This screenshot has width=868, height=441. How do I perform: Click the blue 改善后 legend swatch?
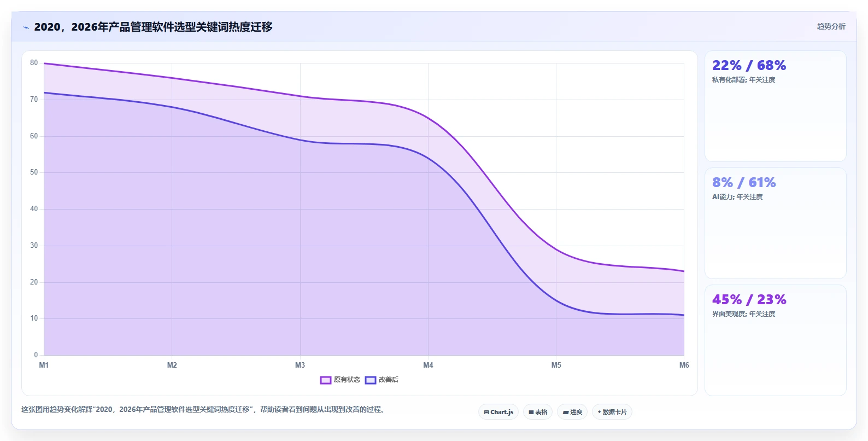point(371,380)
